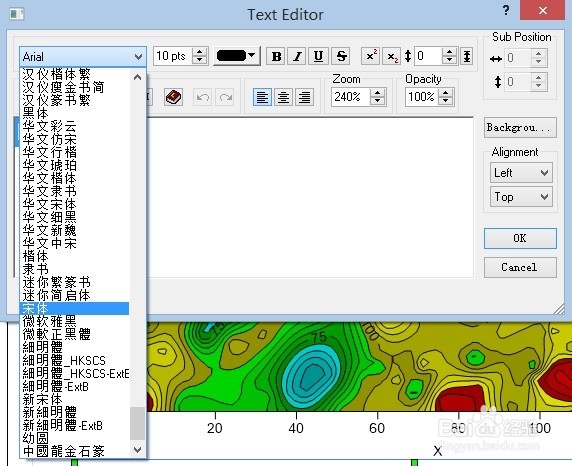Open the text color dropdown

[x=237, y=56]
